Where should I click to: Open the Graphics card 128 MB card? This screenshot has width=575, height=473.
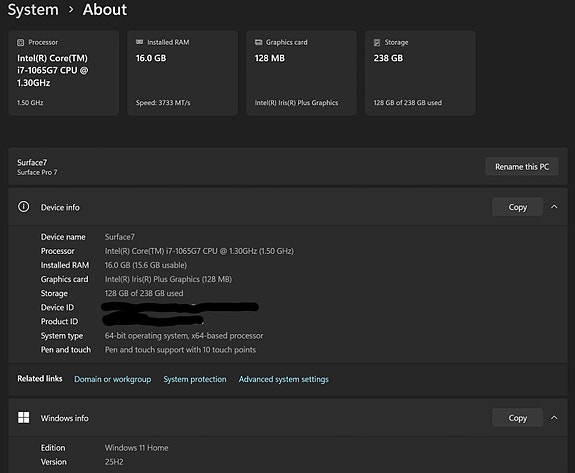(301, 73)
